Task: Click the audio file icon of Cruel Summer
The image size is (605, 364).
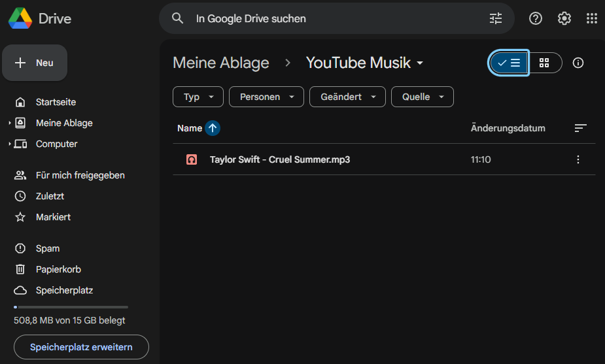Action: (192, 159)
